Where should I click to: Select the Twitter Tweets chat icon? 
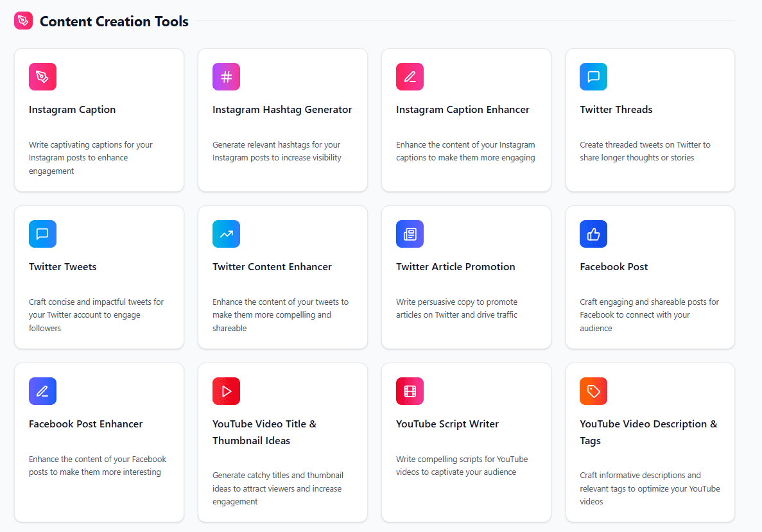(x=42, y=234)
